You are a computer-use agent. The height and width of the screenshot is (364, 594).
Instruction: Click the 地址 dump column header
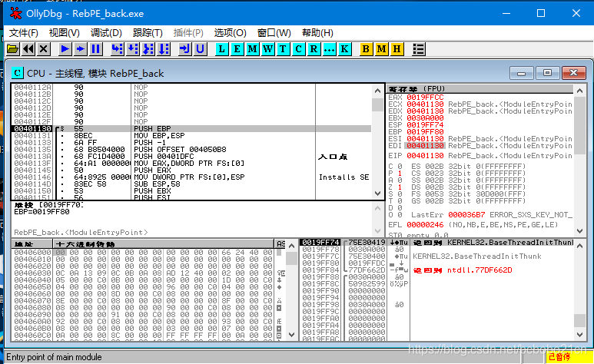[x=32, y=244]
